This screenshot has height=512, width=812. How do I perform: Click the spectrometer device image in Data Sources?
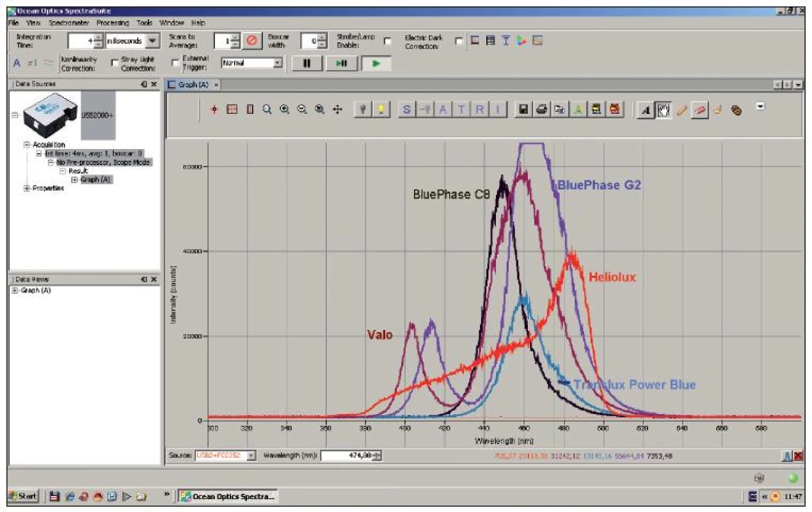[x=52, y=114]
